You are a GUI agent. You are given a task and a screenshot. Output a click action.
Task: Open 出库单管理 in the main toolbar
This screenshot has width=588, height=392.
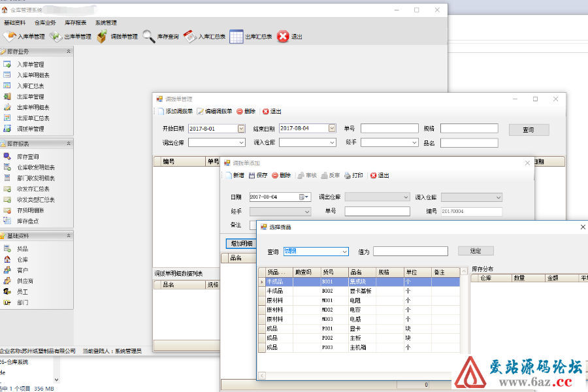[x=71, y=37]
